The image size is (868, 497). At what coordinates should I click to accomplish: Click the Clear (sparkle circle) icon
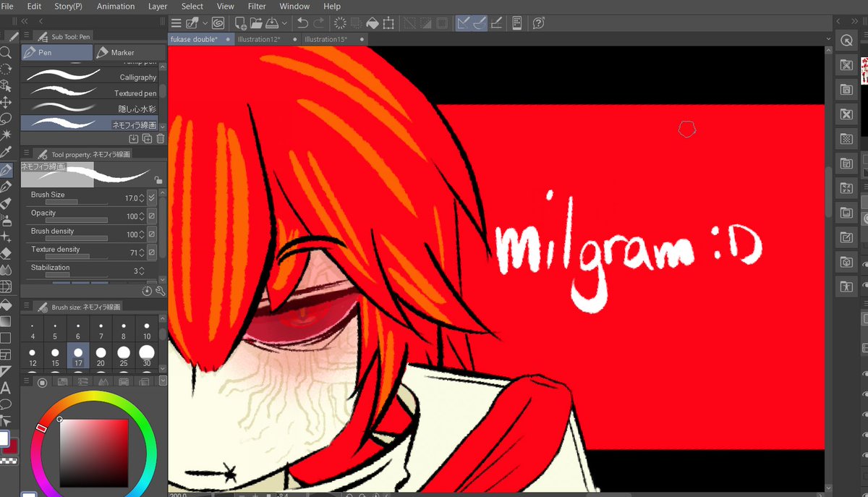tap(339, 23)
